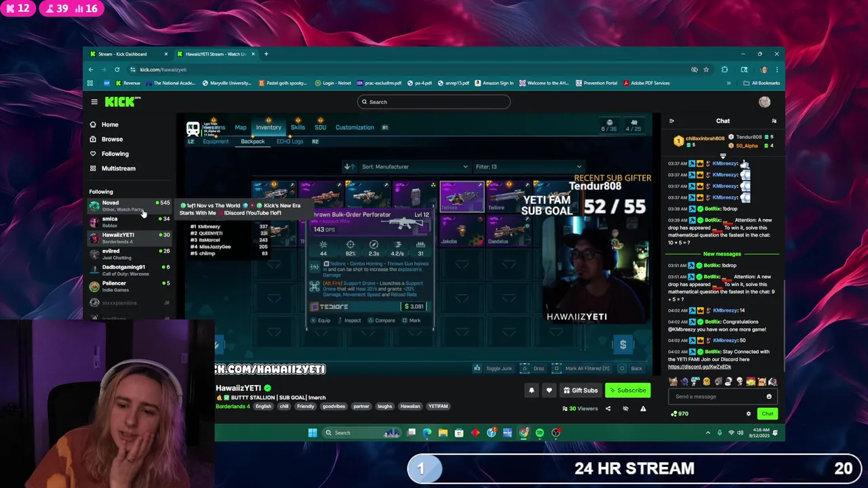Toggle the follow heart for HawaiizYETI

pos(549,390)
